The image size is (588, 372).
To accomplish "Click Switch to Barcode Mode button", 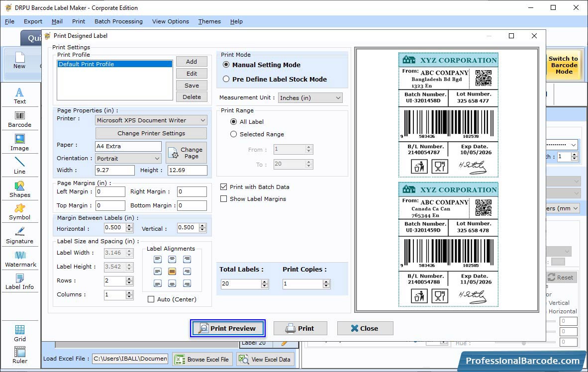I will click(x=564, y=65).
